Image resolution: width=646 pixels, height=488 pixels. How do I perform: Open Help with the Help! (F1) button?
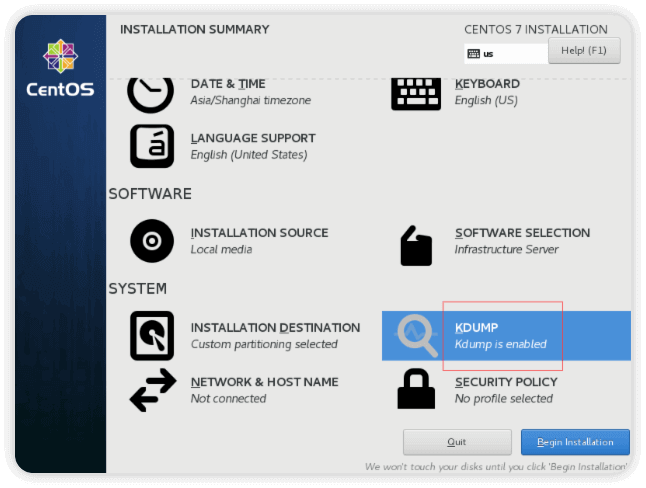click(x=584, y=51)
